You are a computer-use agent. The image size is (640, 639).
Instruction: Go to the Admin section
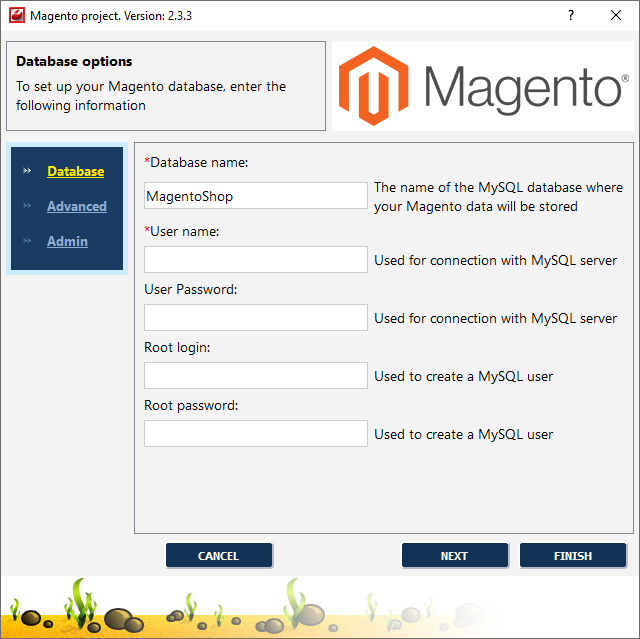pos(67,241)
